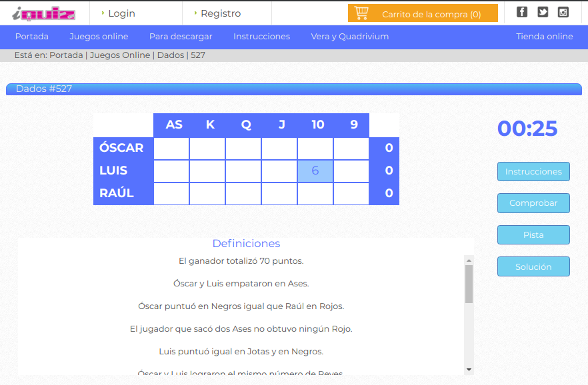
Task: Open the Instagram page icon
Action: (563, 12)
